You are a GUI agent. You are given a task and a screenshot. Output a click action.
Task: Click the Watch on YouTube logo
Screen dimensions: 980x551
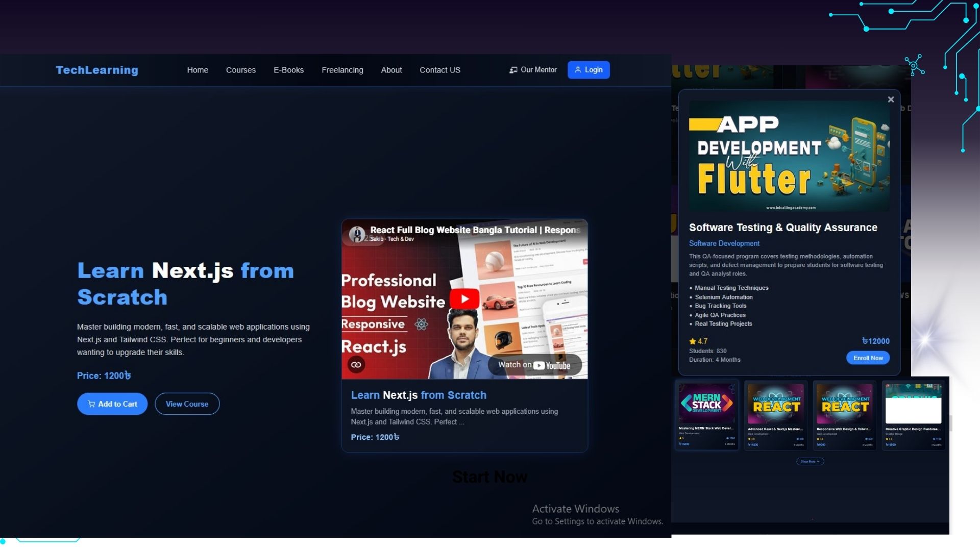(x=551, y=365)
